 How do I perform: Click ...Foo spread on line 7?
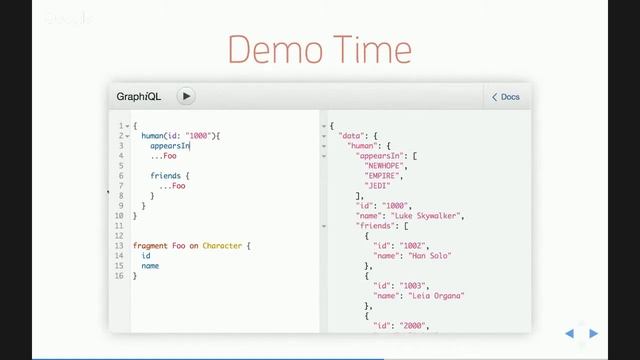click(172, 186)
